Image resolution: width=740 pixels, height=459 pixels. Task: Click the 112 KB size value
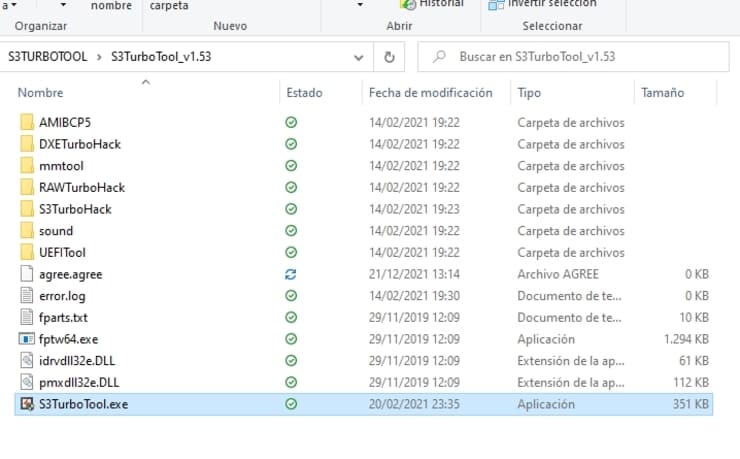tap(691, 382)
